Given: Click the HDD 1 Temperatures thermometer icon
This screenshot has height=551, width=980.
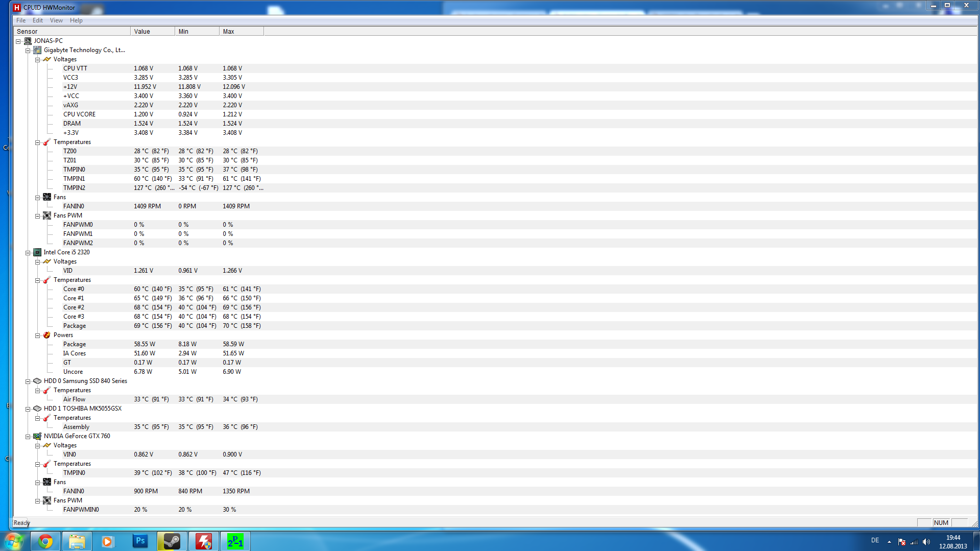Looking at the screenshot, I should (x=47, y=418).
